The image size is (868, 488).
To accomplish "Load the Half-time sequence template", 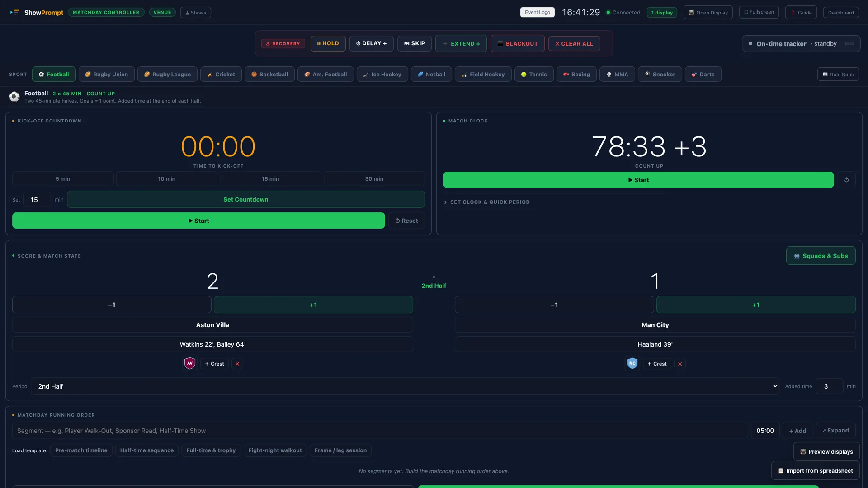I will pyautogui.click(x=146, y=450).
